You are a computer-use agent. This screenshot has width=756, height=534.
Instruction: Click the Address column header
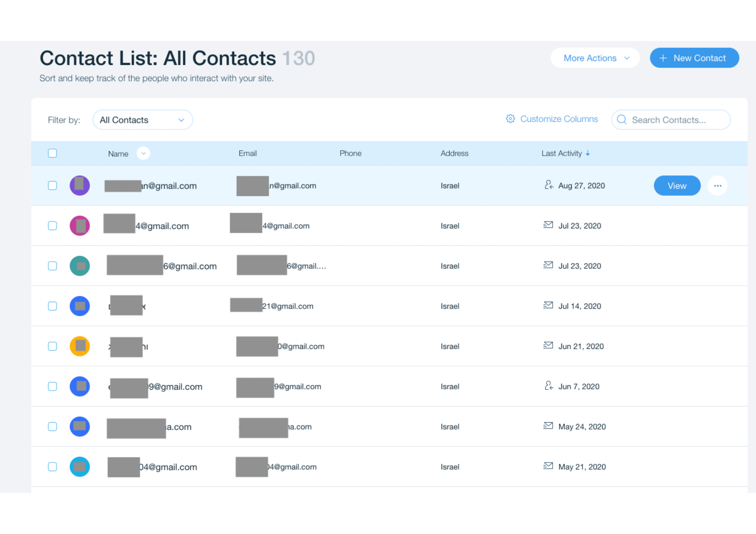[454, 153]
